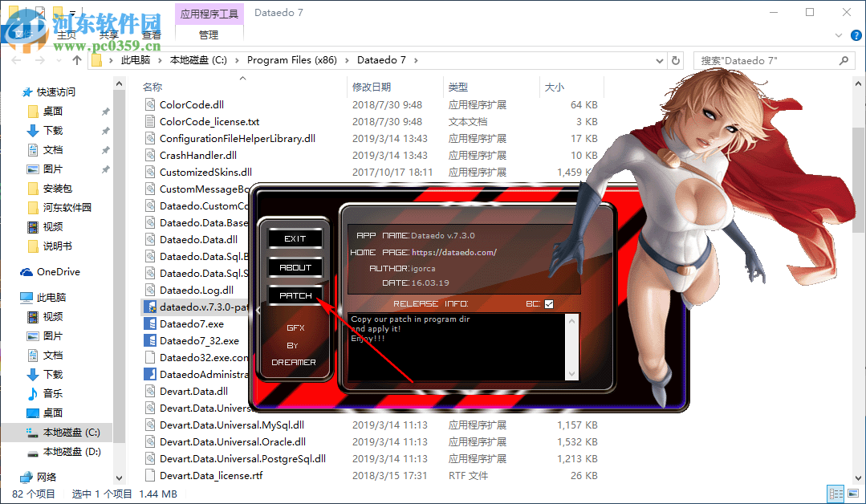
Task: Open the 管理 tab under 应用程序工具
Action: coord(207,35)
